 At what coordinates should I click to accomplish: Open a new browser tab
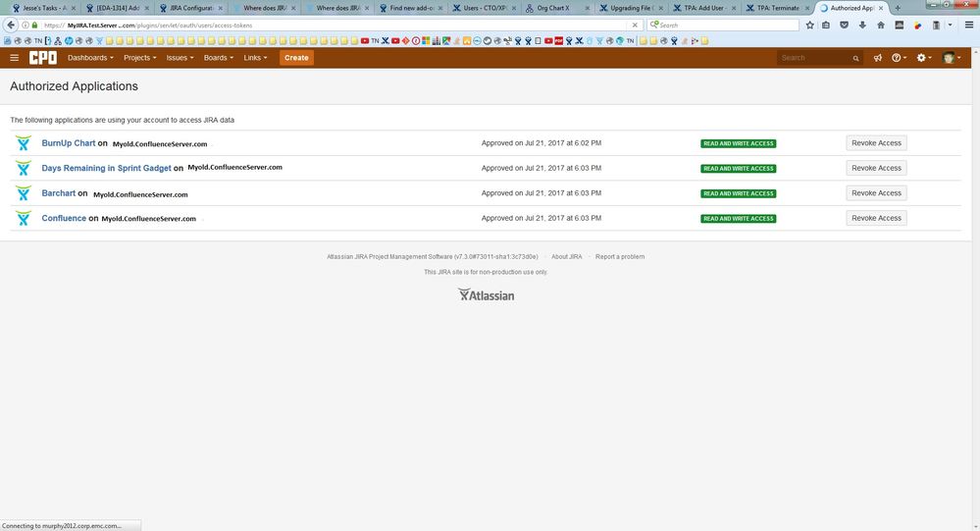pos(898,8)
